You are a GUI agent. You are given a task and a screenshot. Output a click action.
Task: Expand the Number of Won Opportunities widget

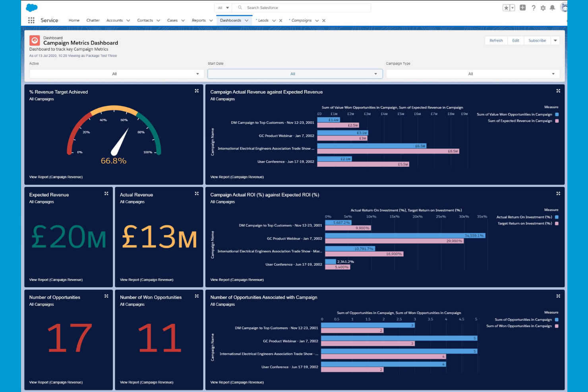197,296
